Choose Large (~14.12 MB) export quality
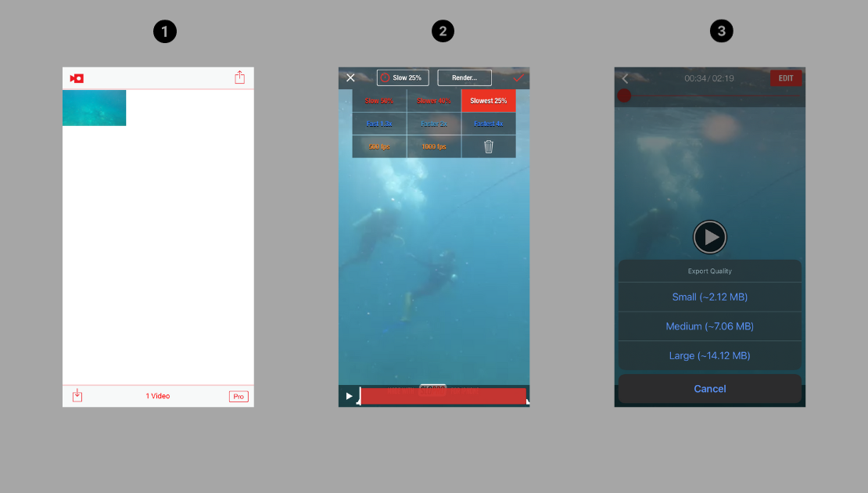 tap(710, 355)
